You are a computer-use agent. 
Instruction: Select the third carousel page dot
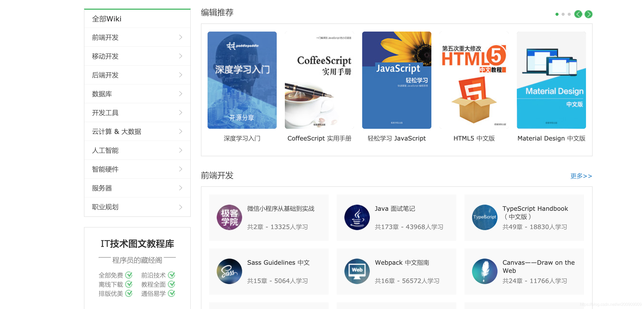click(x=569, y=14)
